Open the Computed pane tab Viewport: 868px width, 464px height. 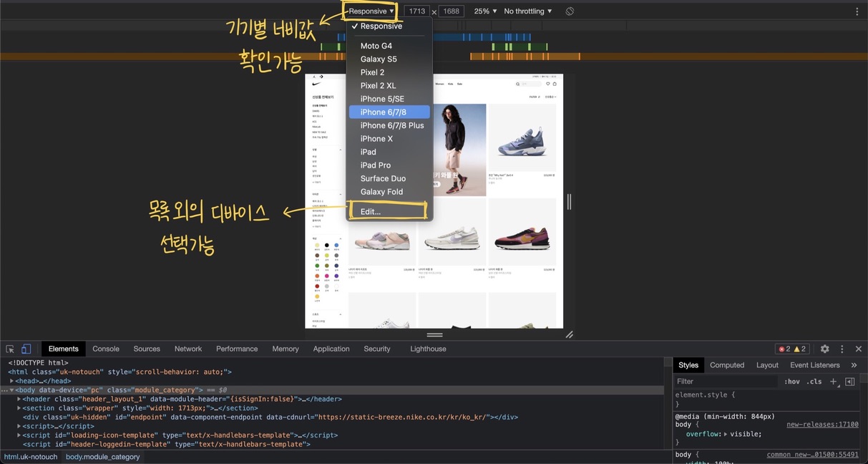pyautogui.click(x=727, y=365)
